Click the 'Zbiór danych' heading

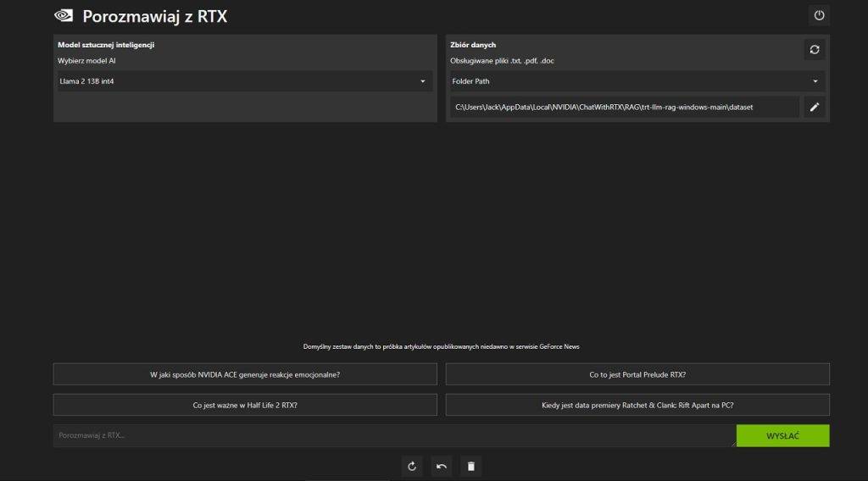coord(473,45)
